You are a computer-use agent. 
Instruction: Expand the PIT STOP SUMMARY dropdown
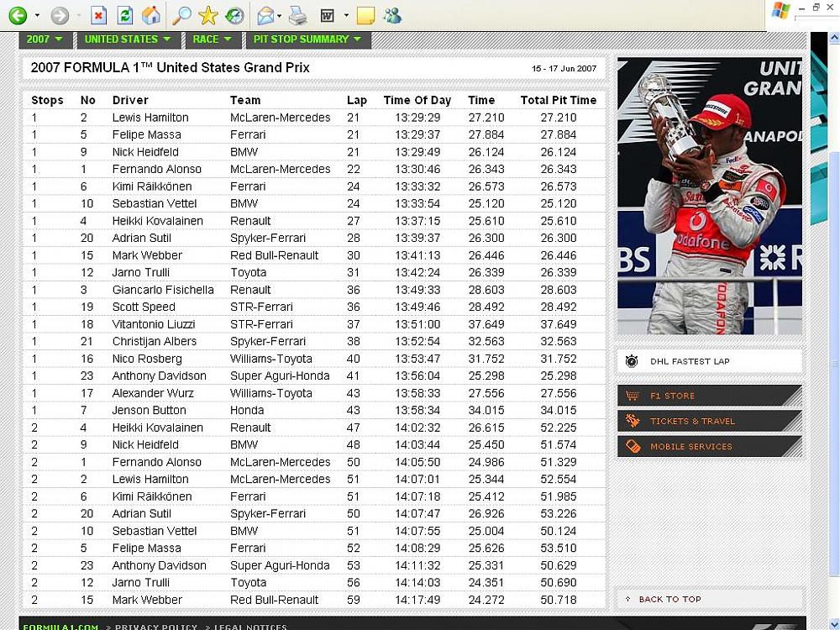307,39
